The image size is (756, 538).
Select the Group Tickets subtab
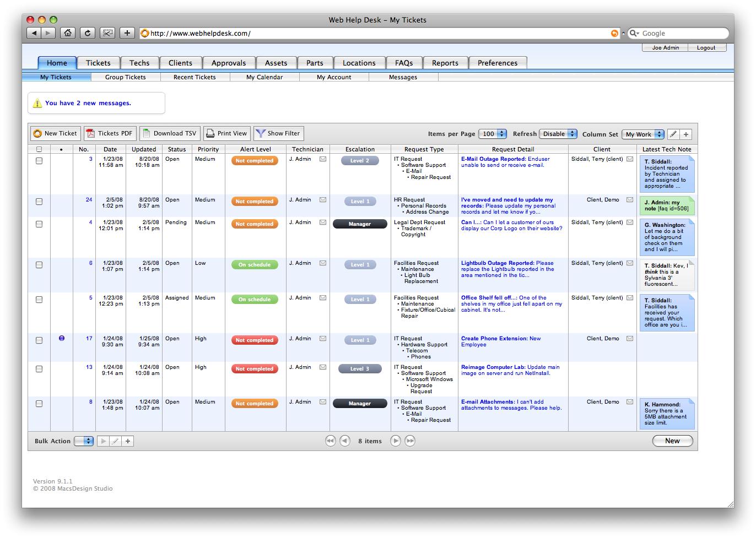[126, 77]
